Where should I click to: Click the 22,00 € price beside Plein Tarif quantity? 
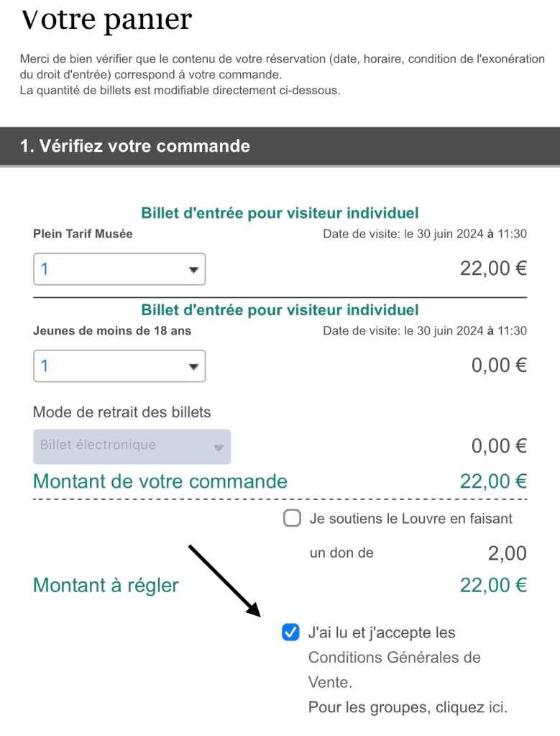tap(493, 269)
